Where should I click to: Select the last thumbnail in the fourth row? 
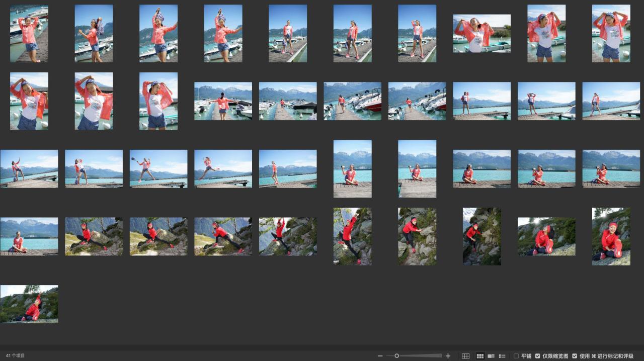click(x=611, y=236)
